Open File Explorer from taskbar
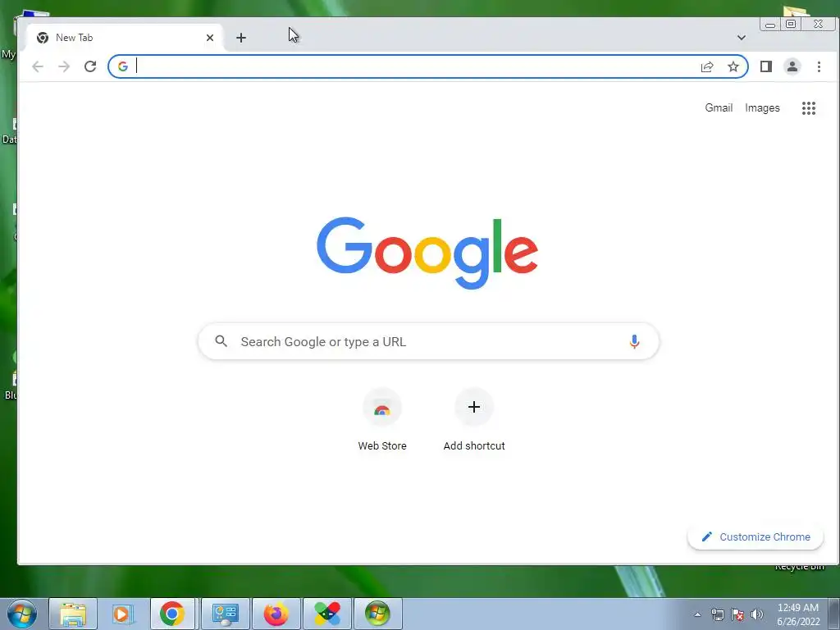The width and height of the screenshot is (840, 630). (x=73, y=614)
